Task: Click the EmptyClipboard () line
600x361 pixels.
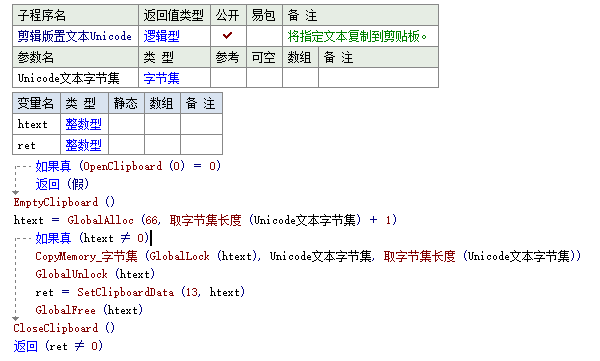Action: point(64,202)
